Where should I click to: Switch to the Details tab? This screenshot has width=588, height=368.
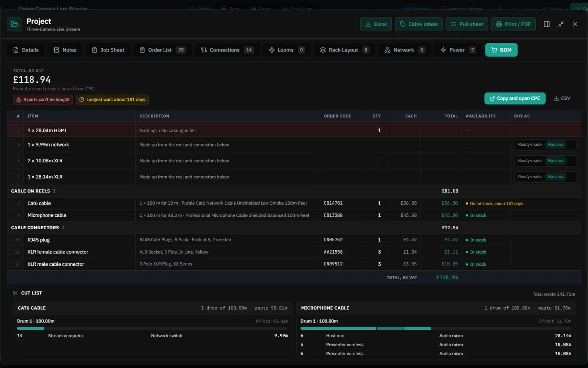[x=26, y=50]
